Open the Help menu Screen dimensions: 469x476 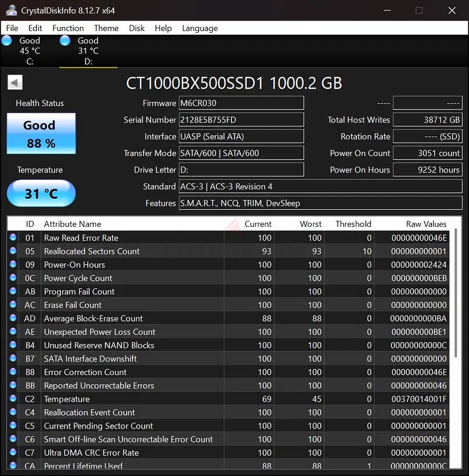(x=164, y=28)
